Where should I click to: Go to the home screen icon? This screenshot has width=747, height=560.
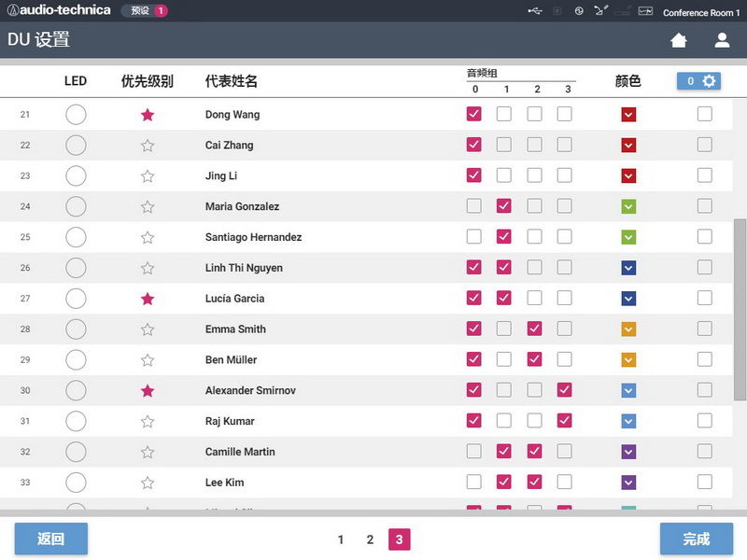coord(679,40)
